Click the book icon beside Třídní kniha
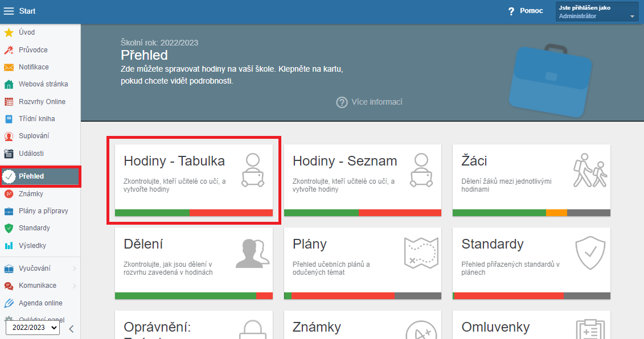The width and height of the screenshot is (644, 339). pyautogui.click(x=9, y=119)
